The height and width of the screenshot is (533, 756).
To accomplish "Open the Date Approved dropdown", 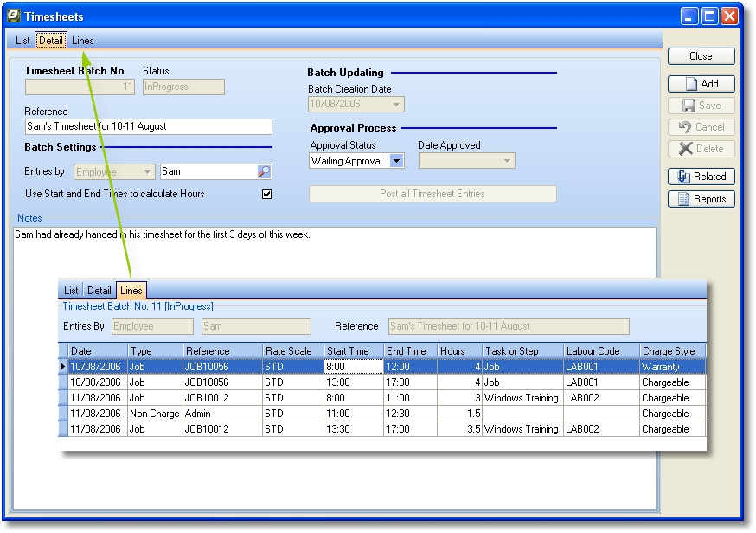I will pos(507,161).
